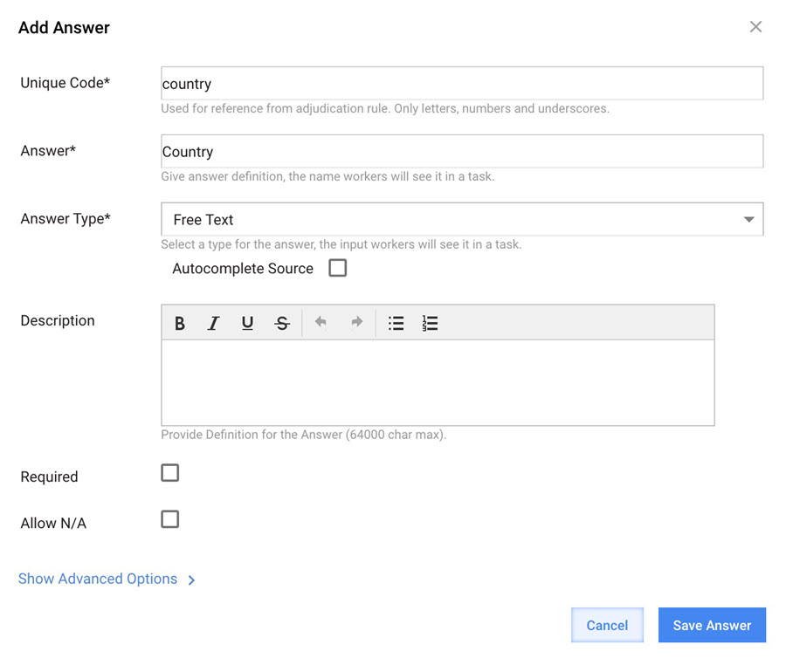Focus the Answer input field
This screenshot has height=672, width=786.
[462, 151]
